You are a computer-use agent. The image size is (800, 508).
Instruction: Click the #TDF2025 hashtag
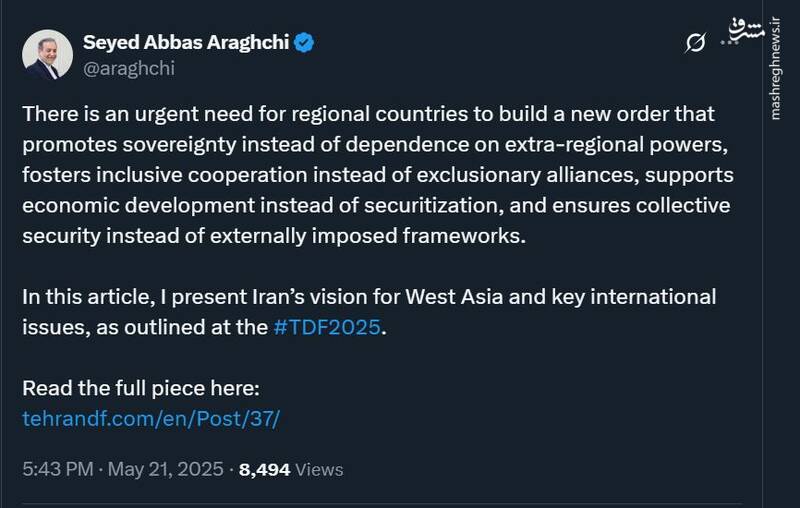pos(326,328)
